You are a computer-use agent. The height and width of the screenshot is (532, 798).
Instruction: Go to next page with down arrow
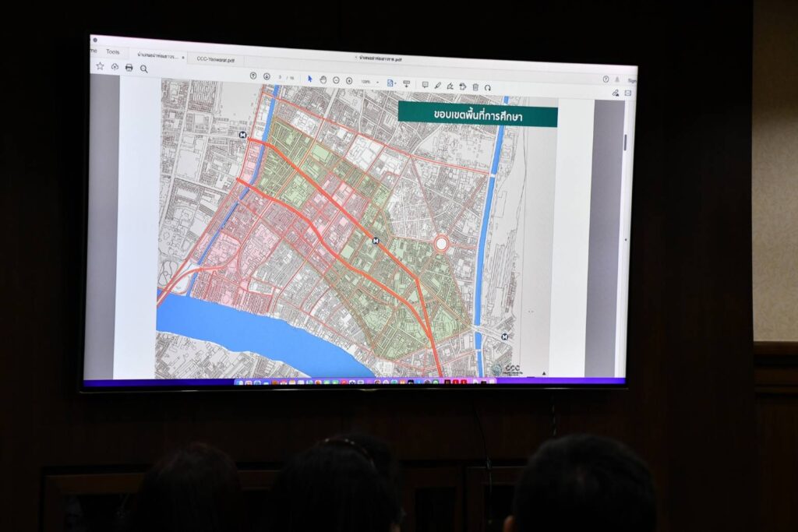267,76
